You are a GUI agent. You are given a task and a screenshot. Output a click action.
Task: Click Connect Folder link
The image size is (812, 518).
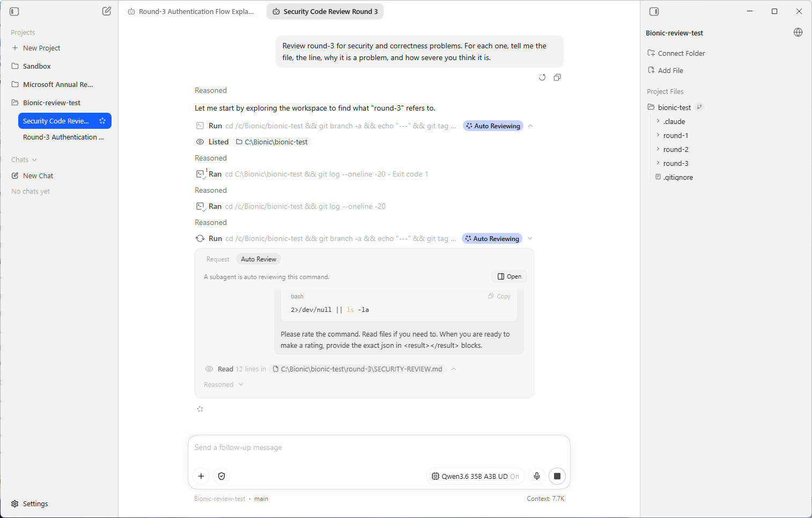pos(676,53)
